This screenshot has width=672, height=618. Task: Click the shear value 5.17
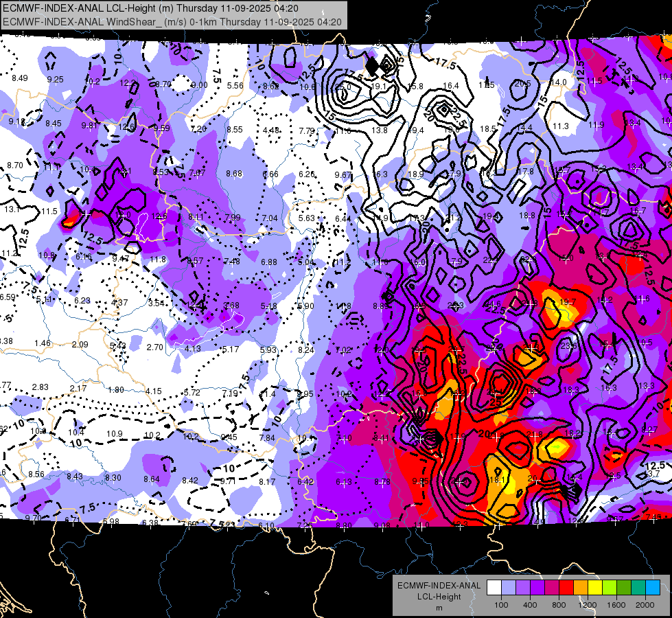230,350
